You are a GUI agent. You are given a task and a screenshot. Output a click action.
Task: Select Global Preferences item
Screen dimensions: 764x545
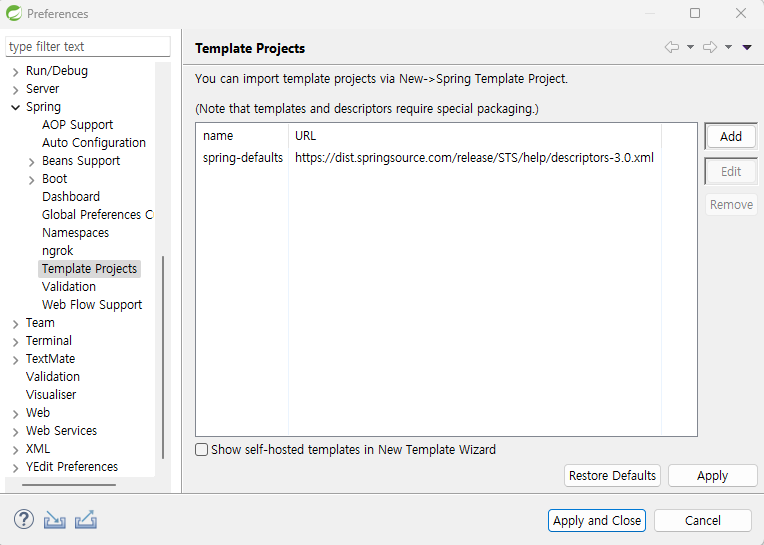click(x=97, y=214)
